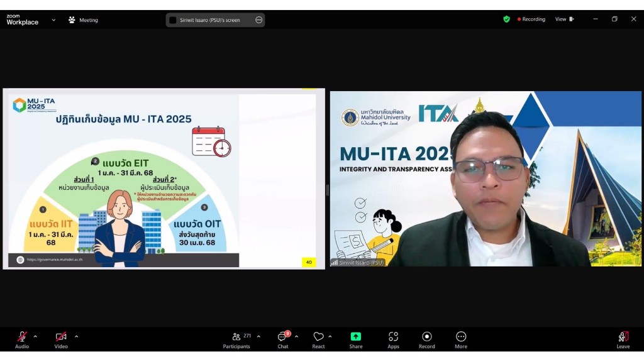Expand Chat options chevron
The width and height of the screenshot is (644, 362).
click(x=296, y=336)
